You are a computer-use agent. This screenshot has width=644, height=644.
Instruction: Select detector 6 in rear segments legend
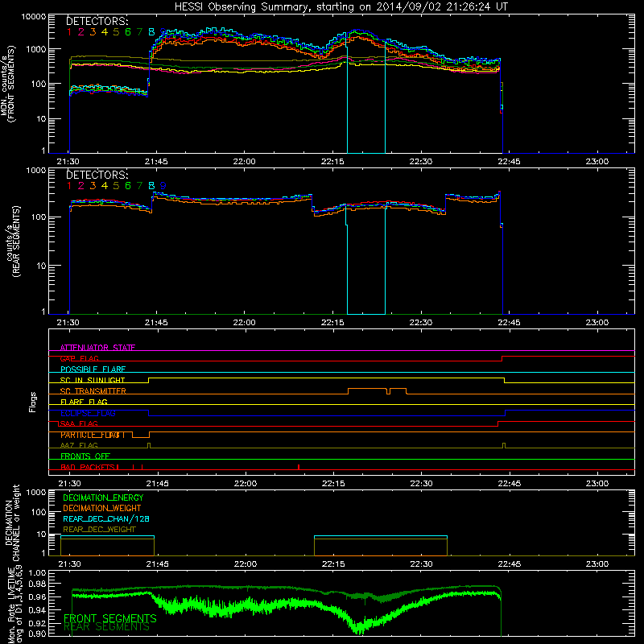128,186
